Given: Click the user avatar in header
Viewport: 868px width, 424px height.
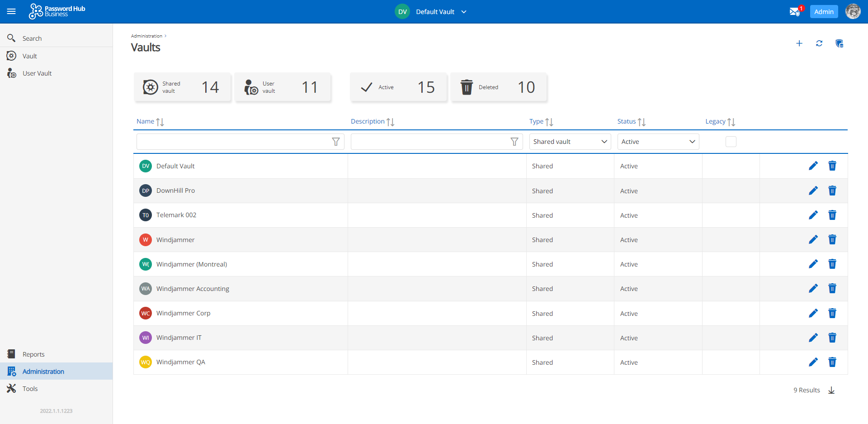Looking at the screenshot, I should coord(853,12).
